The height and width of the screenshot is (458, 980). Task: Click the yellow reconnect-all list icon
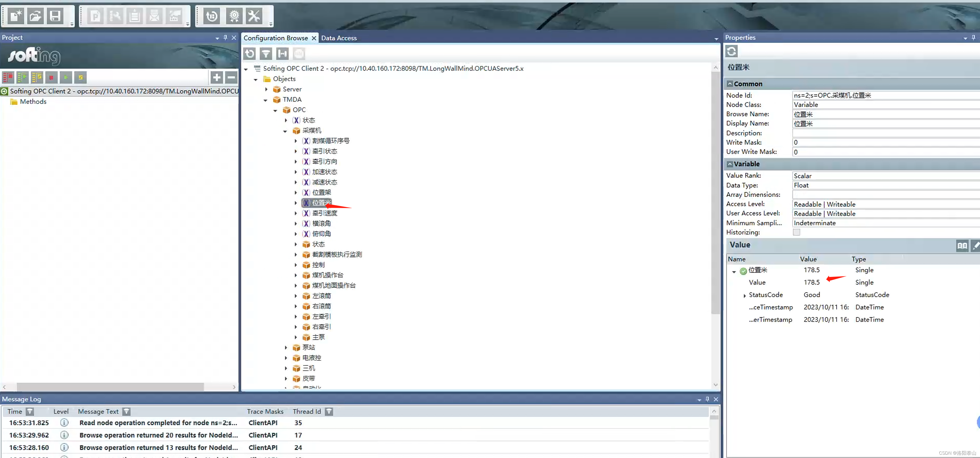[x=37, y=78]
